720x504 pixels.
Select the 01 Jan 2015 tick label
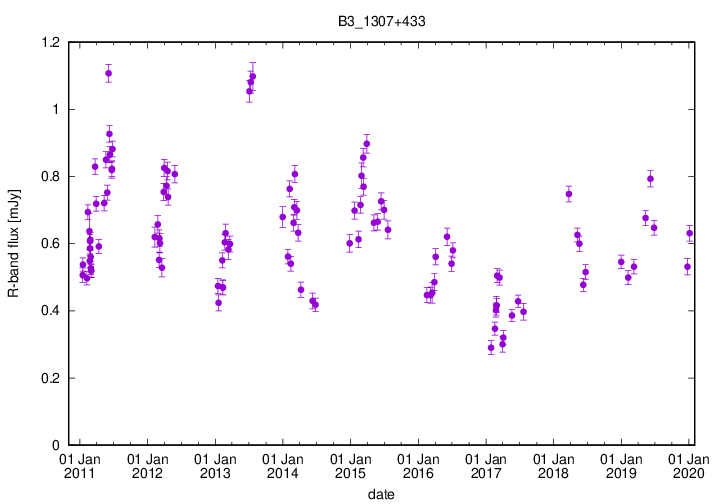click(x=350, y=466)
